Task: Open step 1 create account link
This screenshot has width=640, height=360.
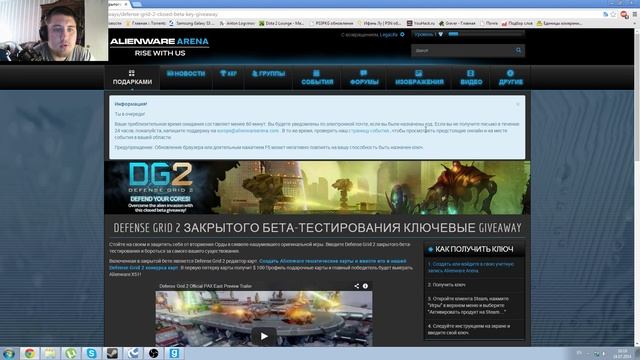Action: (x=471, y=267)
